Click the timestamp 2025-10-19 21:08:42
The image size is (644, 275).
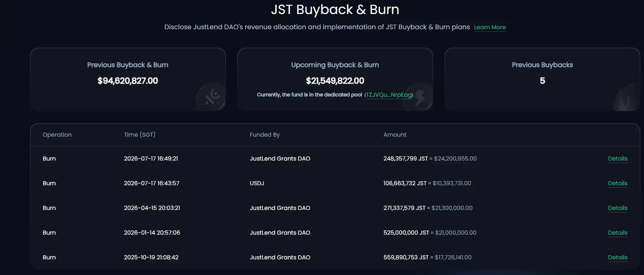[x=151, y=257]
